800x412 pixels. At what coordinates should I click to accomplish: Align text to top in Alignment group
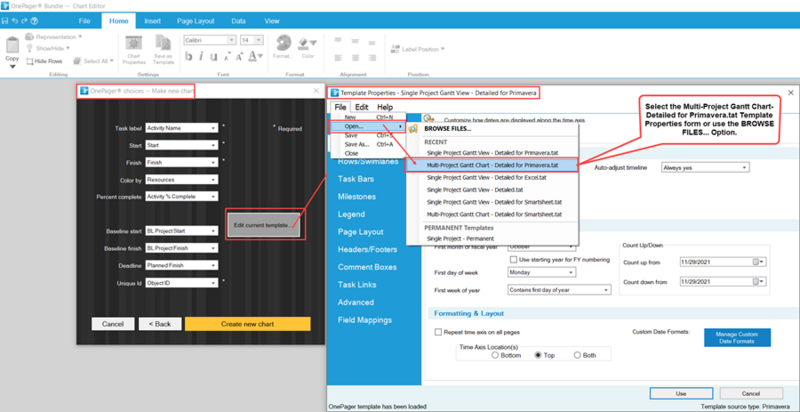[x=338, y=40]
